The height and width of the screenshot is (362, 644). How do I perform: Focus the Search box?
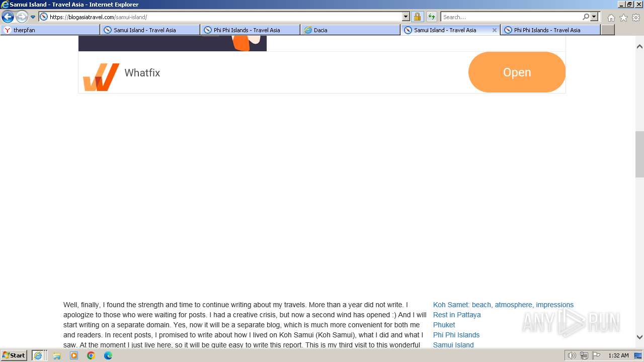tap(511, 17)
